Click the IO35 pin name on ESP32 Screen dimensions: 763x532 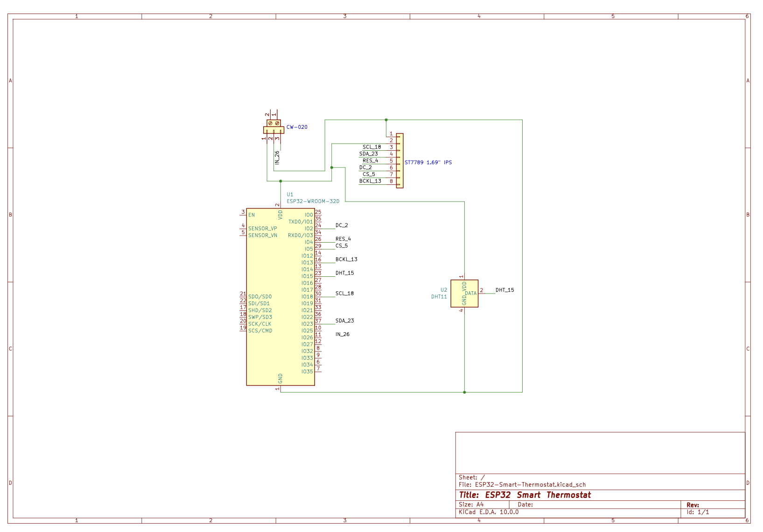(307, 372)
